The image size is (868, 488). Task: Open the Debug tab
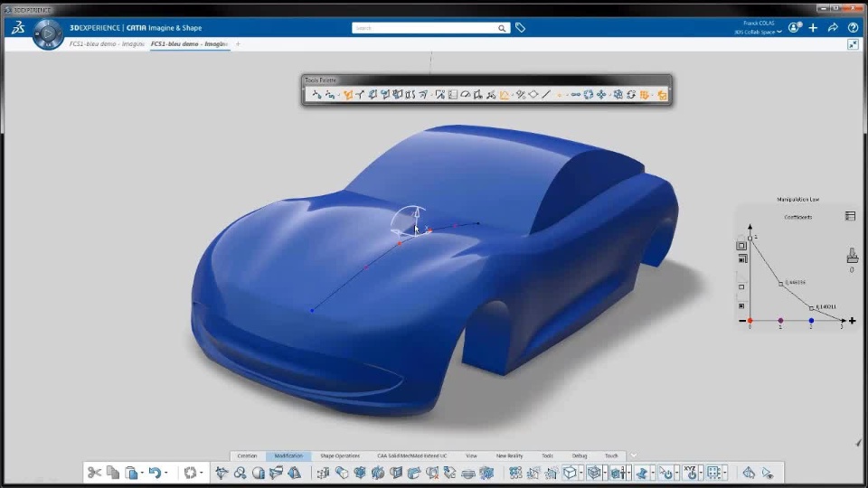tap(580, 455)
